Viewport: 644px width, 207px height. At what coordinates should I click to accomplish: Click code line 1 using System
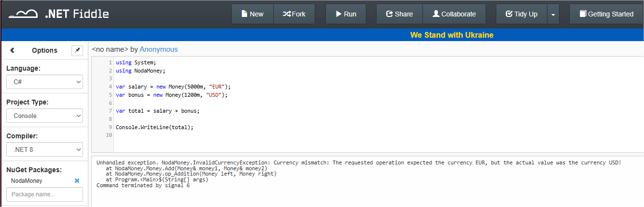[136, 62]
